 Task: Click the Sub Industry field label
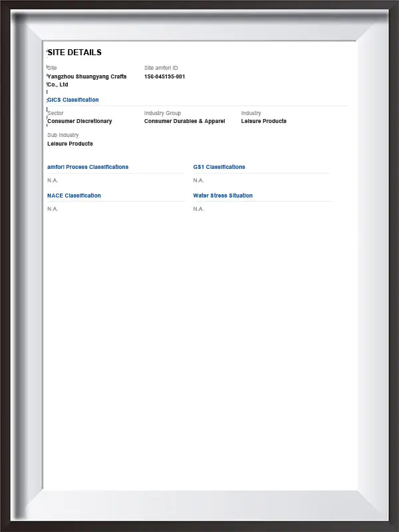click(63, 135)
